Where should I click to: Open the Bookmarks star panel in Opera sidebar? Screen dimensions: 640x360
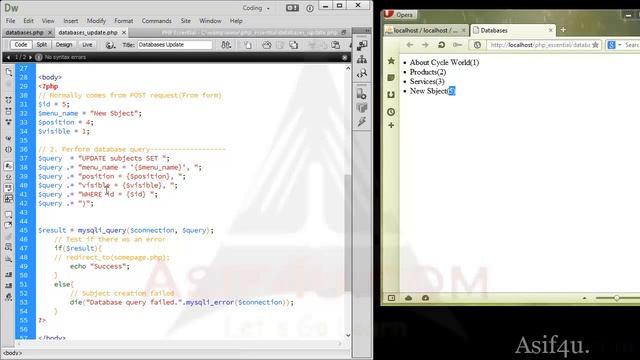tap(391, 61)
